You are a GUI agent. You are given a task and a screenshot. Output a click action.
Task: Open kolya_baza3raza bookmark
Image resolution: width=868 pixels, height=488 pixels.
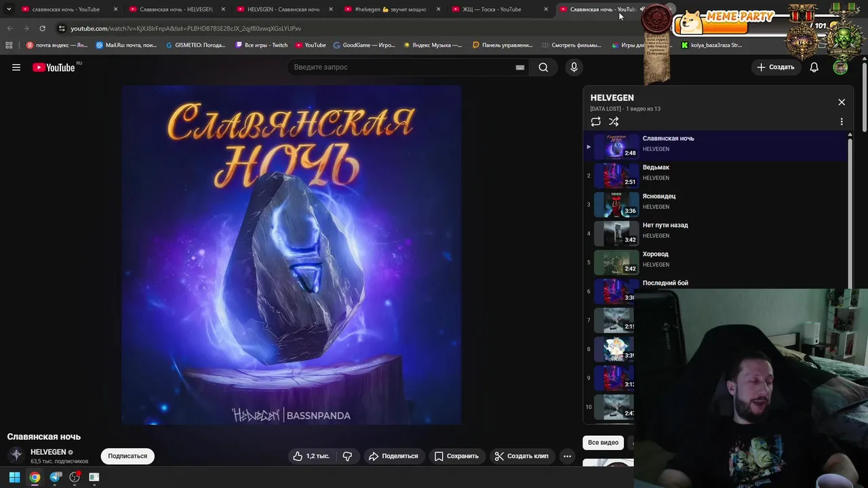click(x=711, y=45)
